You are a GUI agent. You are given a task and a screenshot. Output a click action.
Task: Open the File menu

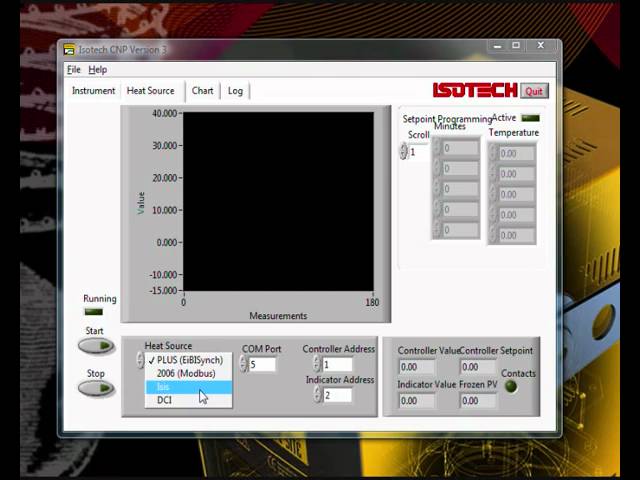click(74, 70)
